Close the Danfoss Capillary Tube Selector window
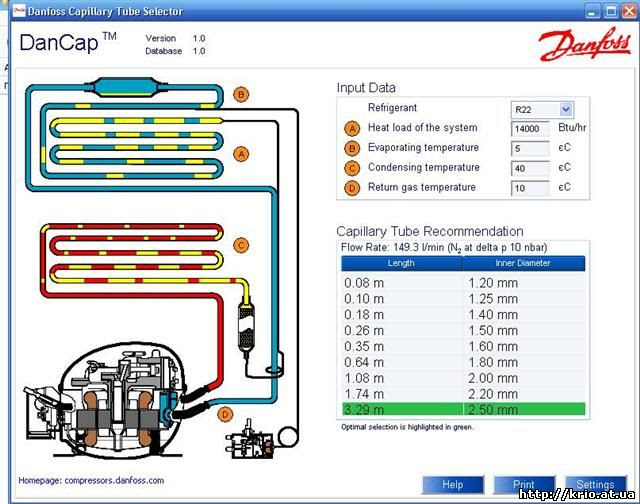The width and height of the screenshot is (640, 504). tap(629, 11)
